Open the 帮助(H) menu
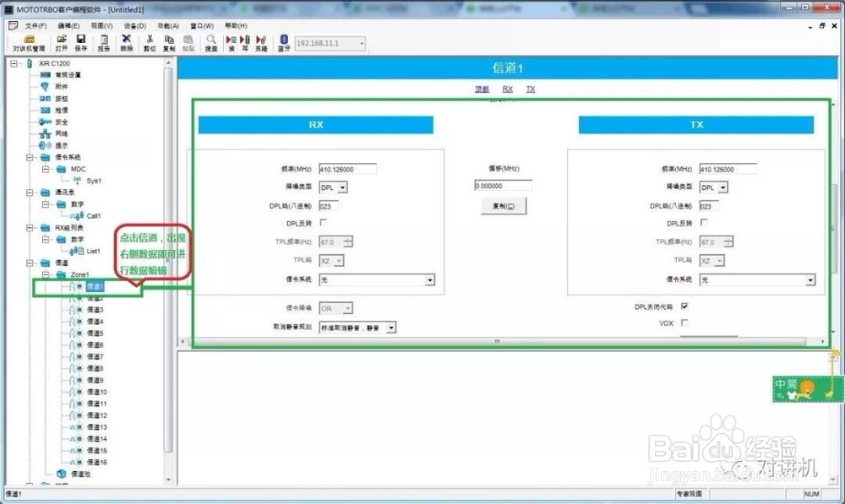This screenshot has width=845, height=504. [x=236, y=26]
